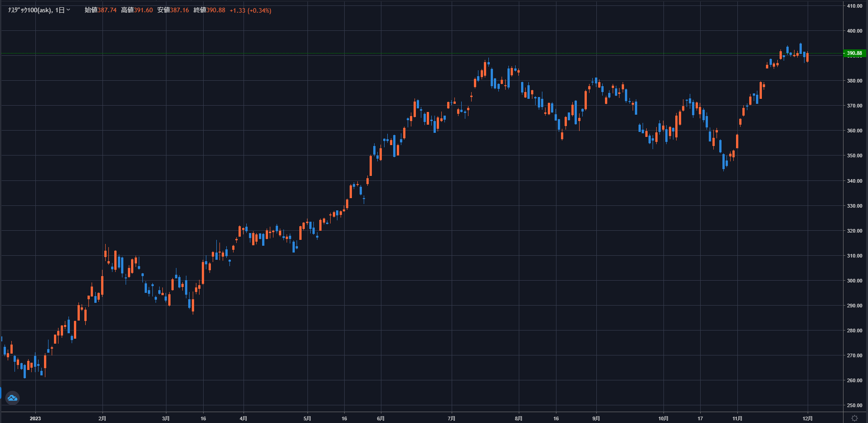This screenshot has height=423, width=868.
Task: Click the 350.00 price axis label
Action: click(x=854, y=156)
